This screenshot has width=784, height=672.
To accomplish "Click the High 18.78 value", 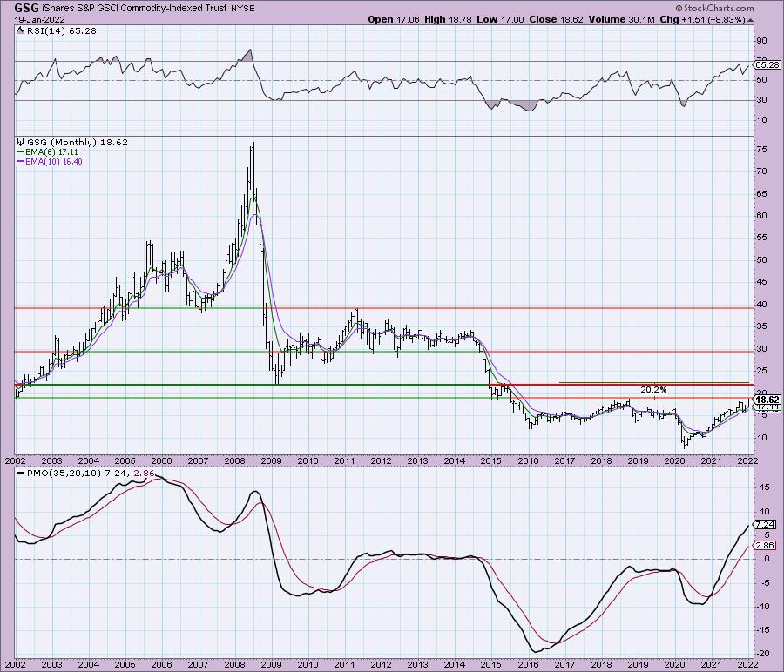I will (447, 19).
